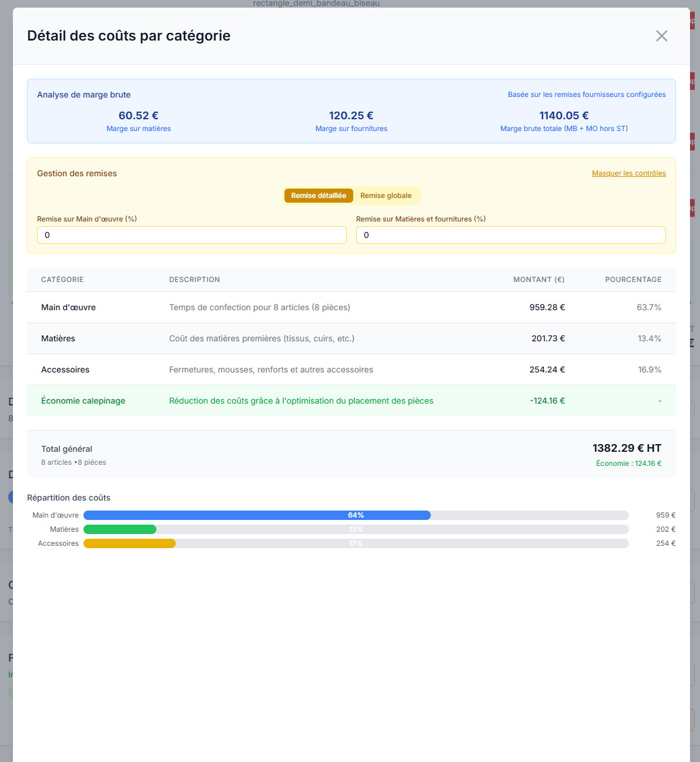Image resolution: width=700 pixels, height=762 pixels.
Task: Click the green Matières distribution bar
Action: (120, 529)
